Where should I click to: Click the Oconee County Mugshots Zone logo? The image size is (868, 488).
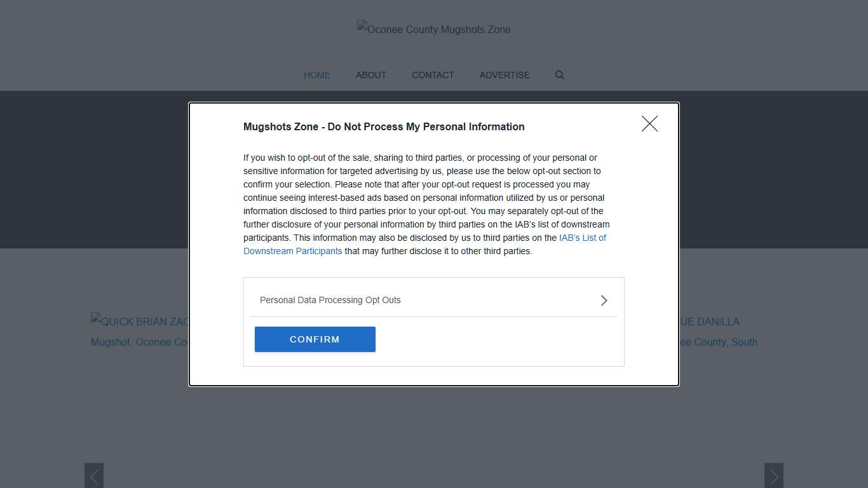click(434, 29)
